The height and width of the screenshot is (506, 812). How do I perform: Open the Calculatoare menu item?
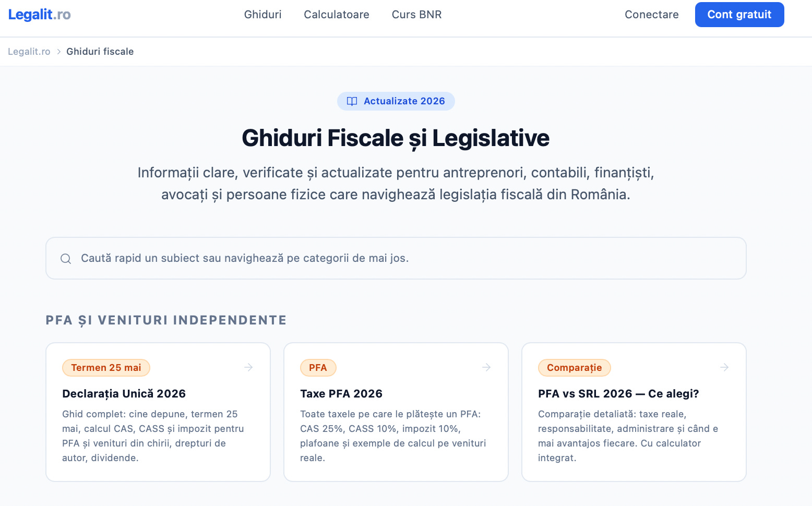[x=337, y=15]
